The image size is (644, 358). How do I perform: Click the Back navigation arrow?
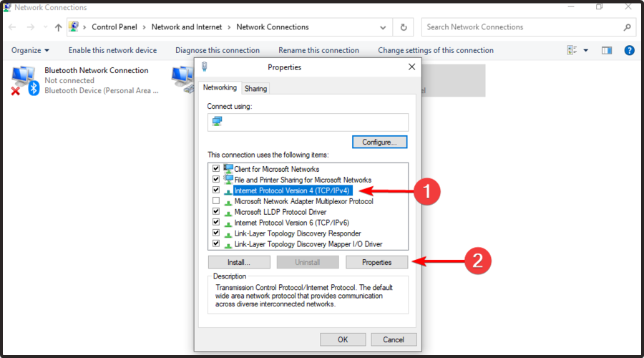(x=14, y=28)
